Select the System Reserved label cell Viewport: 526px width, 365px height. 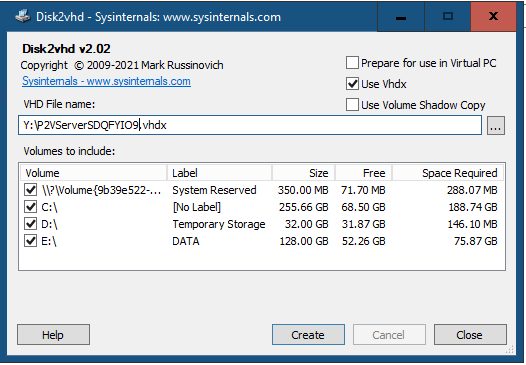coord(214,190)
